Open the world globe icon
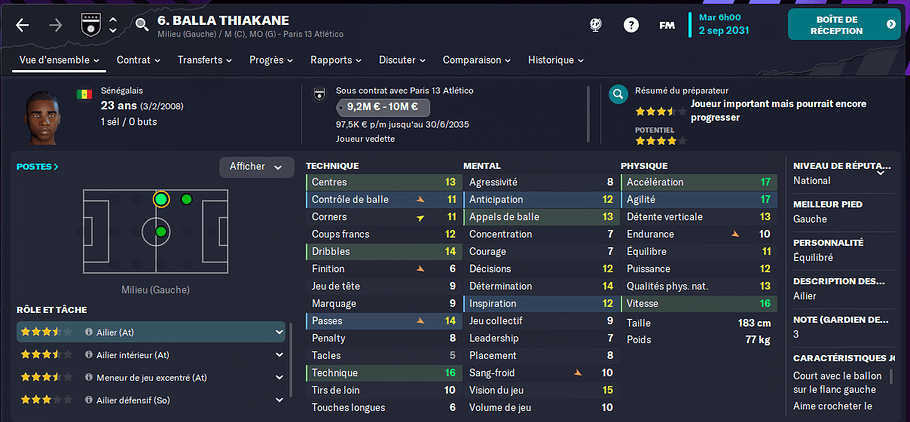Screen dimensions: 910x422 597,25
